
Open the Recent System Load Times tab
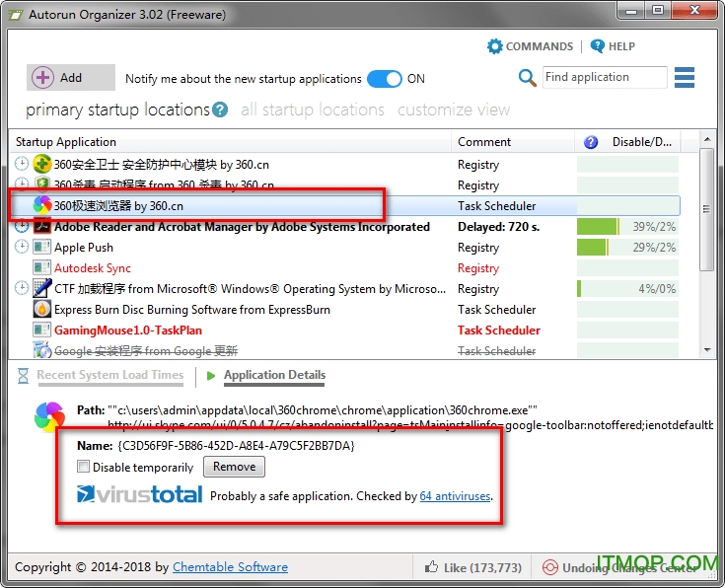pyautogui.click(x=109, y=375)
